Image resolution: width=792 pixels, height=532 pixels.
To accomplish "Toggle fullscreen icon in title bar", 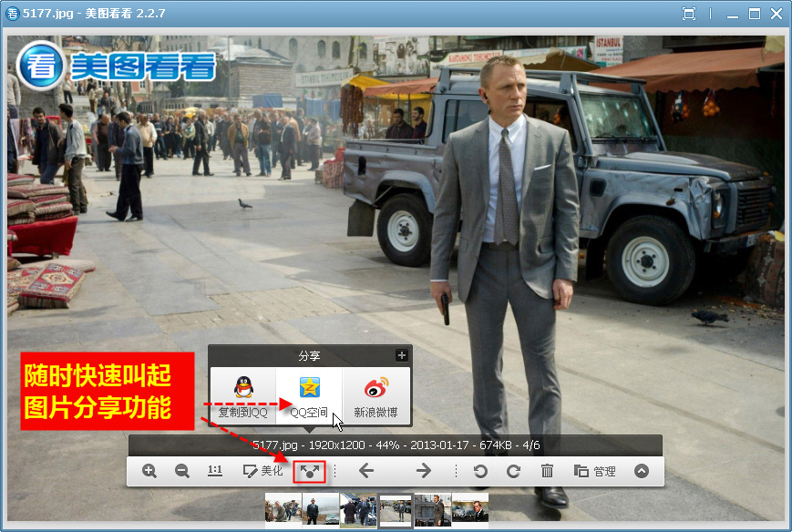I will point(688,14).
